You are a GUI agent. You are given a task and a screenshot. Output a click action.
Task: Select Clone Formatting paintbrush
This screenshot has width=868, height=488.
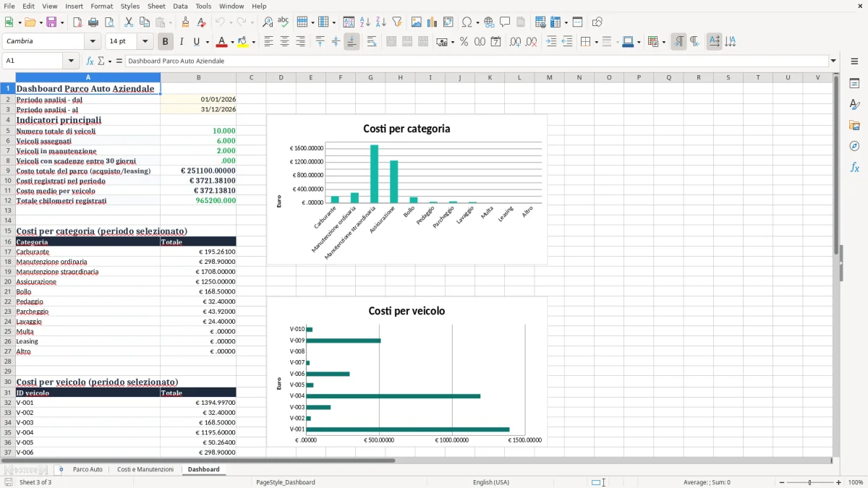(x=186, y=22)
